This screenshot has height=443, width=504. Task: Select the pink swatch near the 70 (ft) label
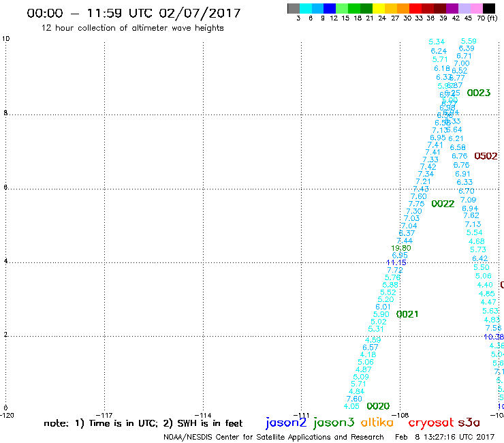click(x=476, y=8)
